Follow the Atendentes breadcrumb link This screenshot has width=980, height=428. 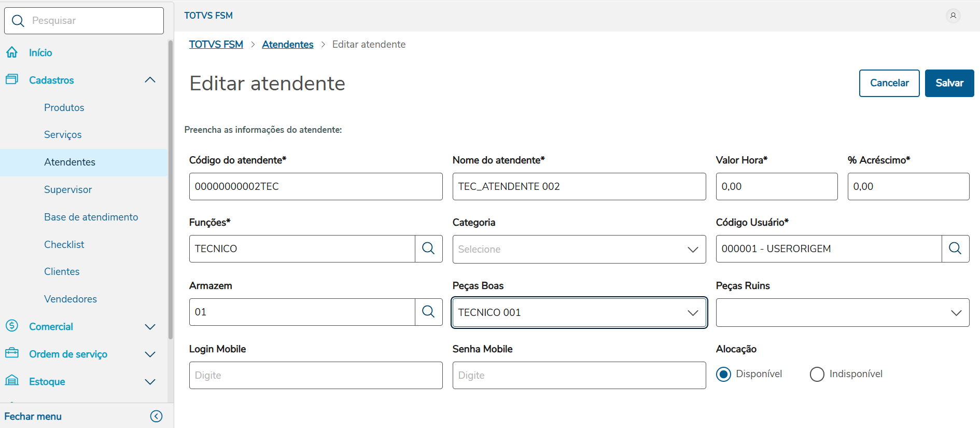click(287, 45)
